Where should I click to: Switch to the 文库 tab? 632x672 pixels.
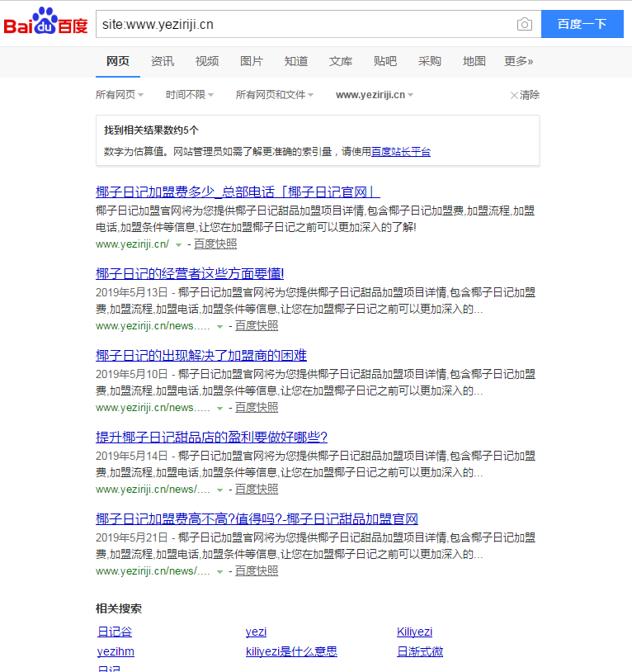[341, 61]
